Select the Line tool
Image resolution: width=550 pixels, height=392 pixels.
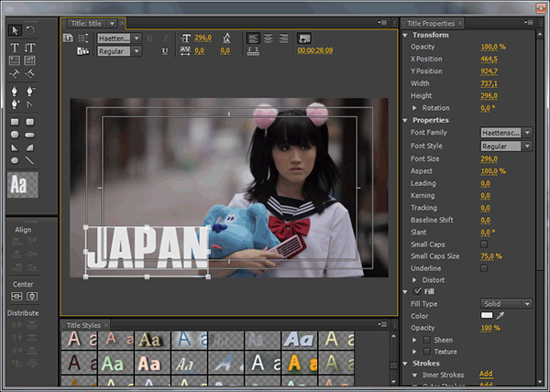[x=30, y=160]
